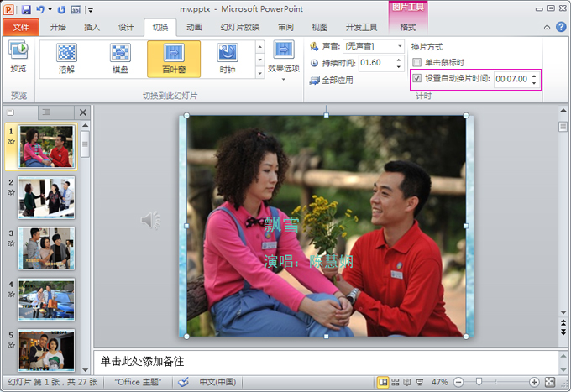Click the Save icon in quick access toolbar

point(26,9)
